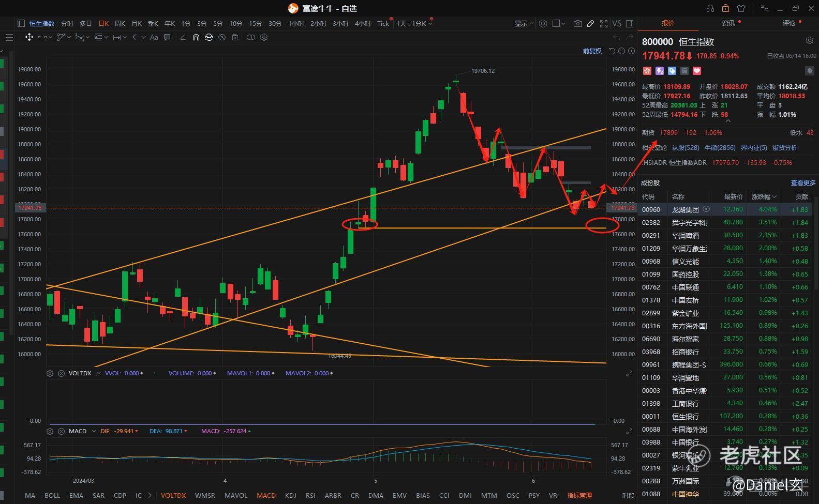Toggle 前复权 price adjustment mode
819x504 pixels.
click(592, 51)
